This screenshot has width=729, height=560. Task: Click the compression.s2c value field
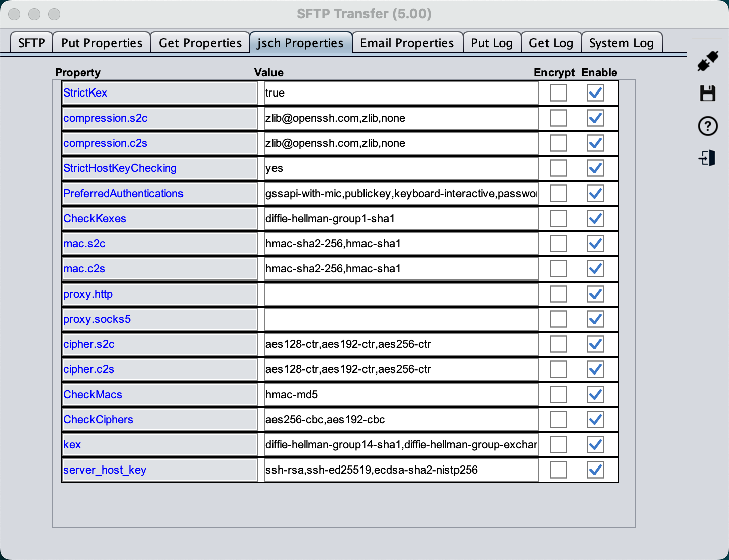coord(401,118)
